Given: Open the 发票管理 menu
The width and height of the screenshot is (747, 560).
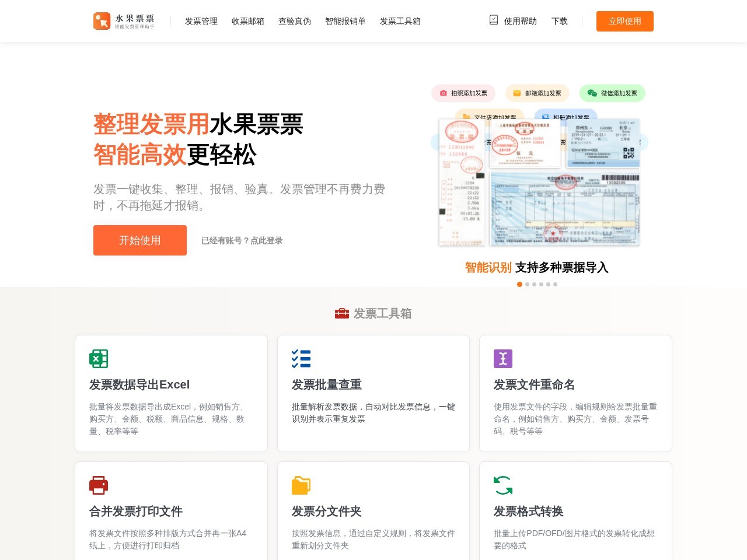Looking at the screenshot, I should tap(201, 21).
